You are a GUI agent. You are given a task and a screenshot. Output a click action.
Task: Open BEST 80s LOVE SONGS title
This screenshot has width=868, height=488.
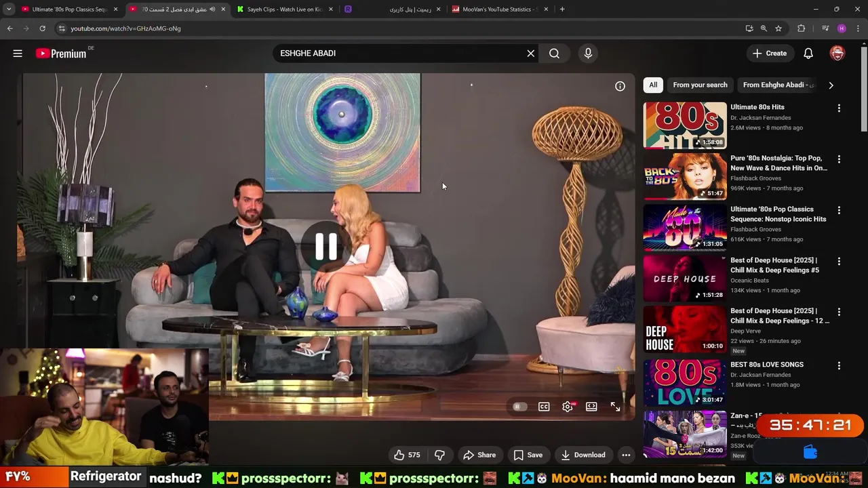(767, 365)
